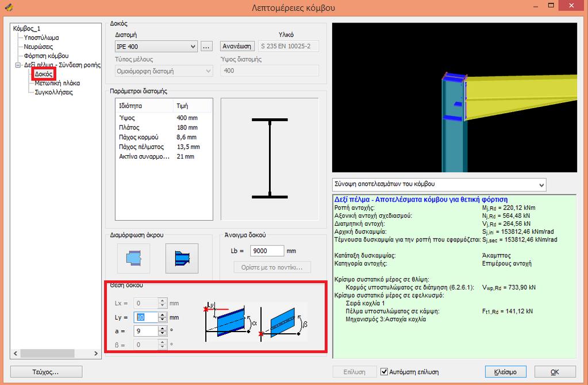This screenshot has height=385, width=588.
Task: Click the Τιμή column header
Action: point(193,106)
